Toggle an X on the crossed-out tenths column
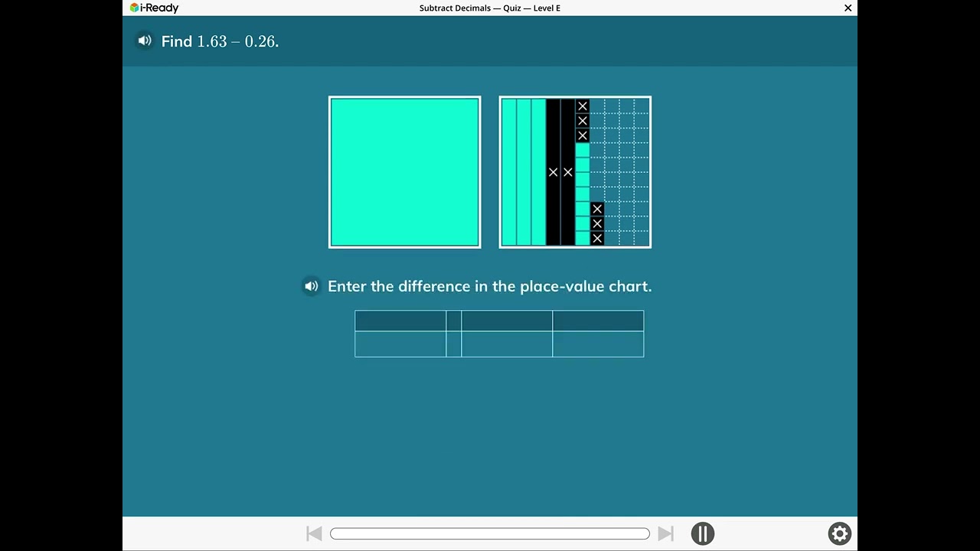980x551 pixels. coord(553,172)
